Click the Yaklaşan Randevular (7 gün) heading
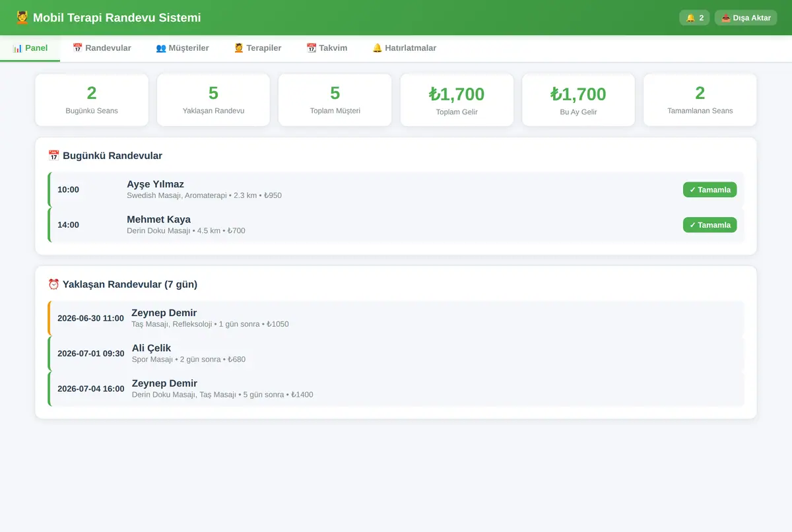The height and width of the screenshot is (532, 792). coord(123,284)
